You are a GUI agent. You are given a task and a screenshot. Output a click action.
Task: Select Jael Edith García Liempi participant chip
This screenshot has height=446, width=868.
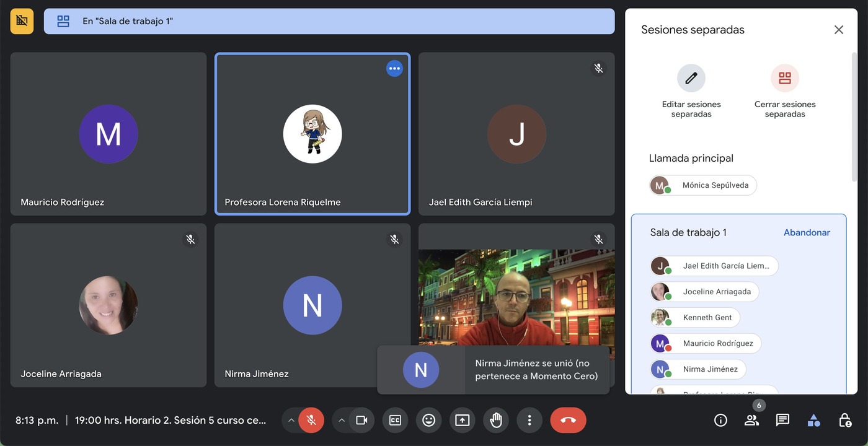pos(714,266)
